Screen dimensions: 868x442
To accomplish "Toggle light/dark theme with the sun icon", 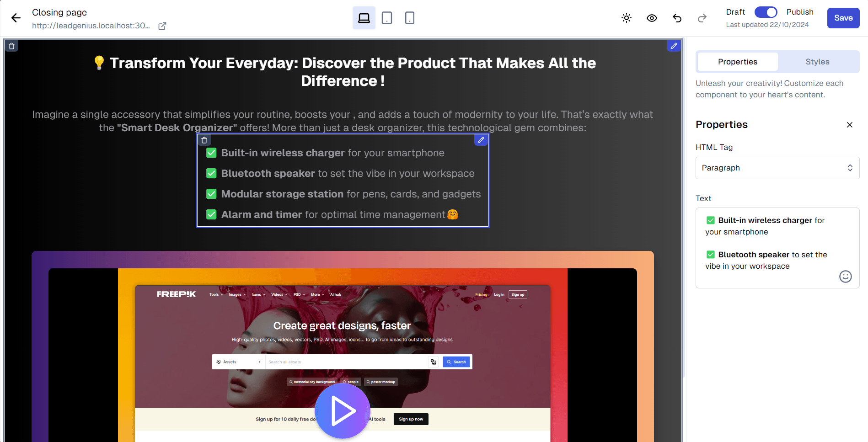I will click(627, 18).
